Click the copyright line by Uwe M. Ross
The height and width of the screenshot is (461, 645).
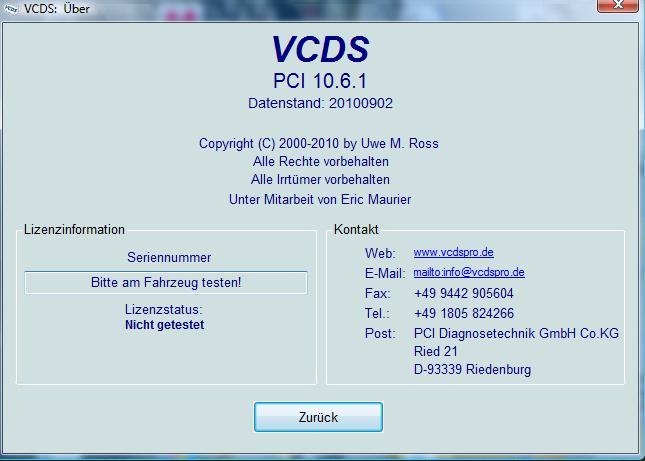click(x=319, y=144)
